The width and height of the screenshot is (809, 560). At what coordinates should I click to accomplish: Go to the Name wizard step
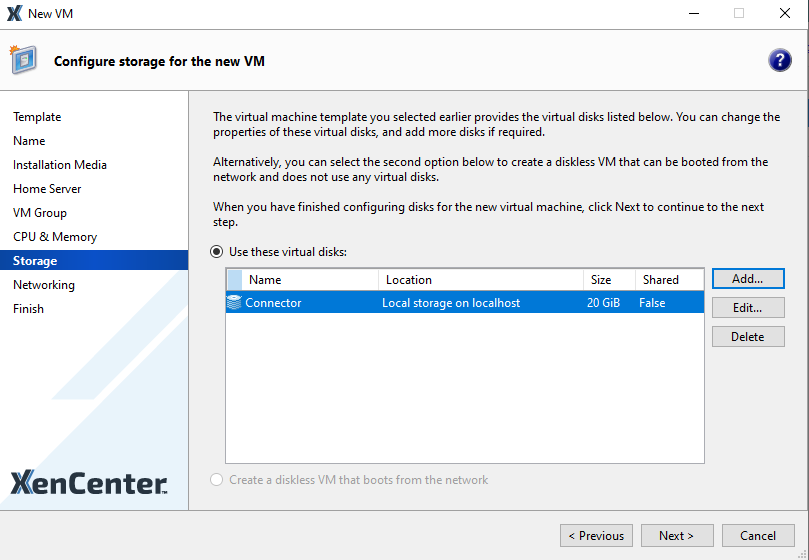[29, 141]
